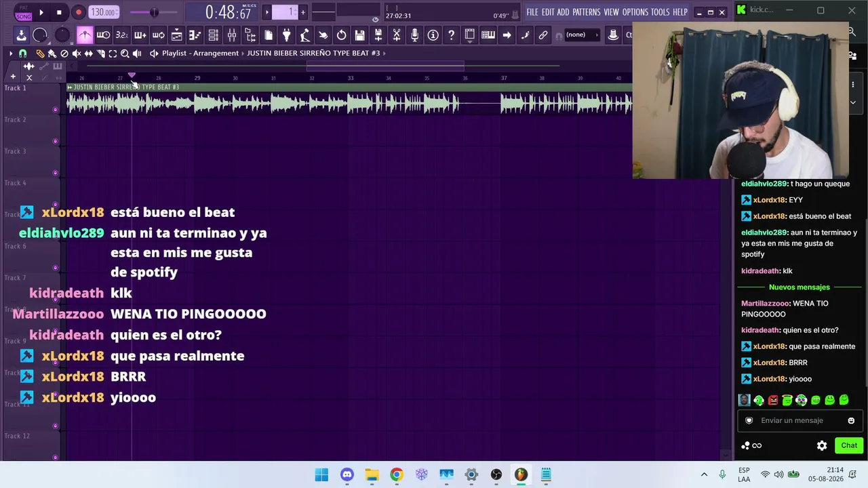Open the main snap selector showing (none)
The width and height of the screenshot is (868, 488).
(583, 35)
